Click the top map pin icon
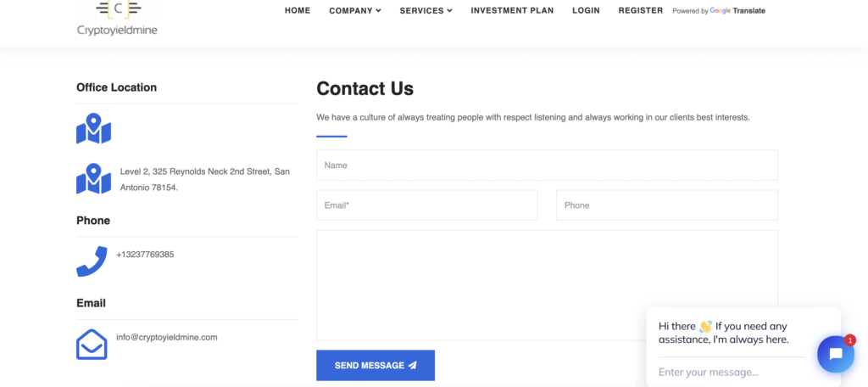The image size is (868, 387). pos(93,129)
